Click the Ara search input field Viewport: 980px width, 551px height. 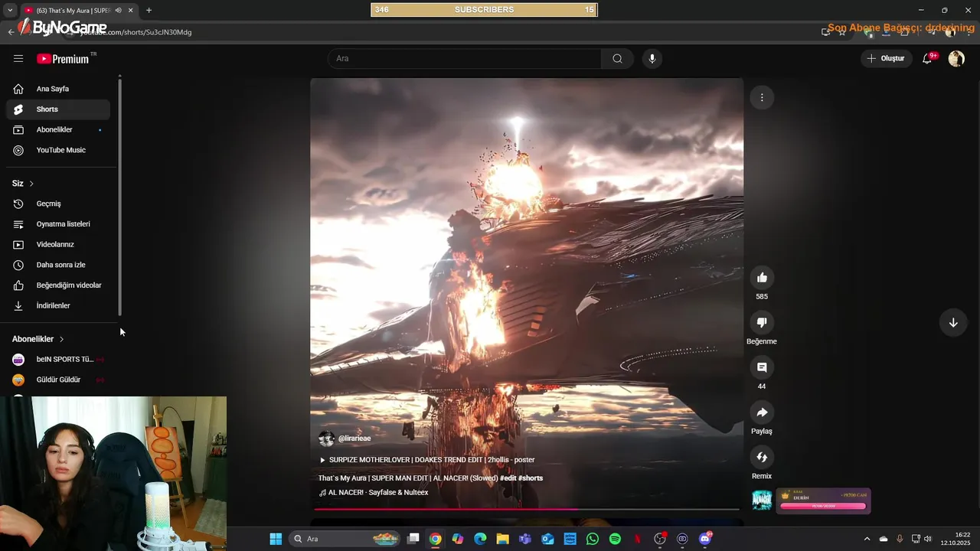click(x=465, y=58)
